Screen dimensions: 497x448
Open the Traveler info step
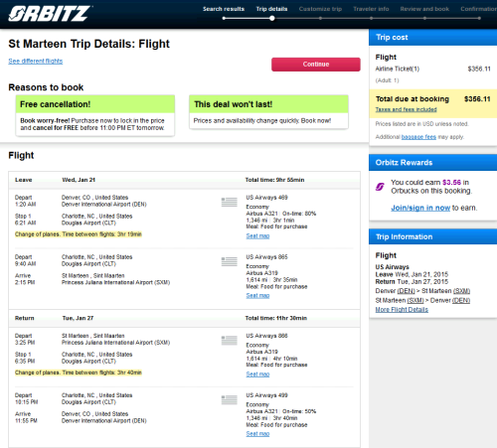point(371,9)
